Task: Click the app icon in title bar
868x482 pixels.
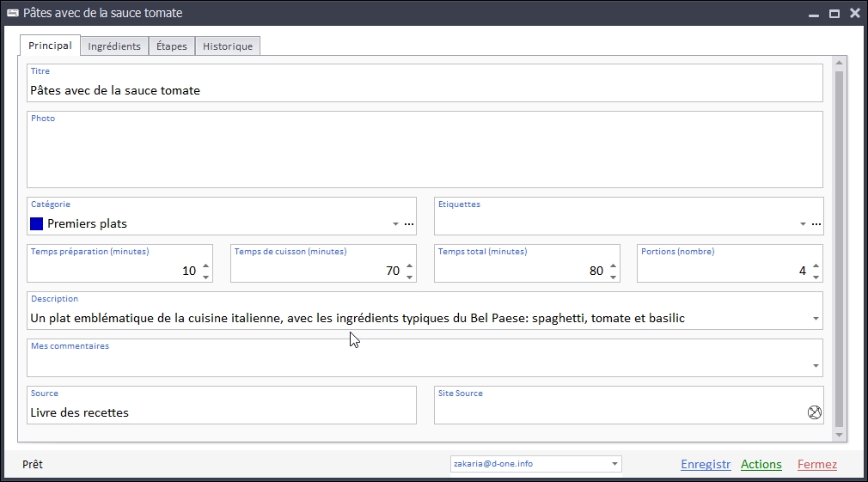Action: pos(13,13)
